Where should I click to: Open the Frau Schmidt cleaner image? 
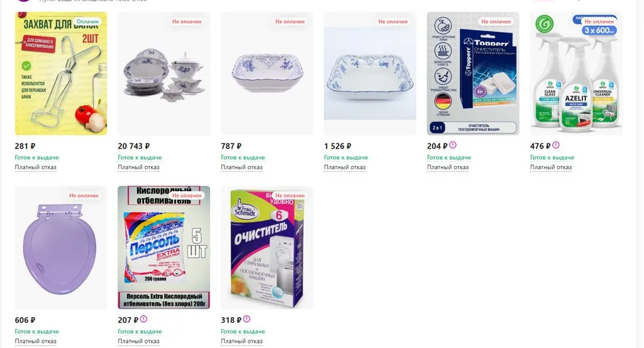[267, 248]
